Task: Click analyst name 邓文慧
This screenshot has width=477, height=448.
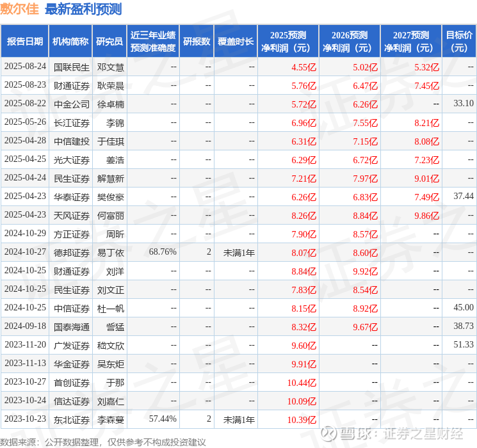Action: [111, 67]
